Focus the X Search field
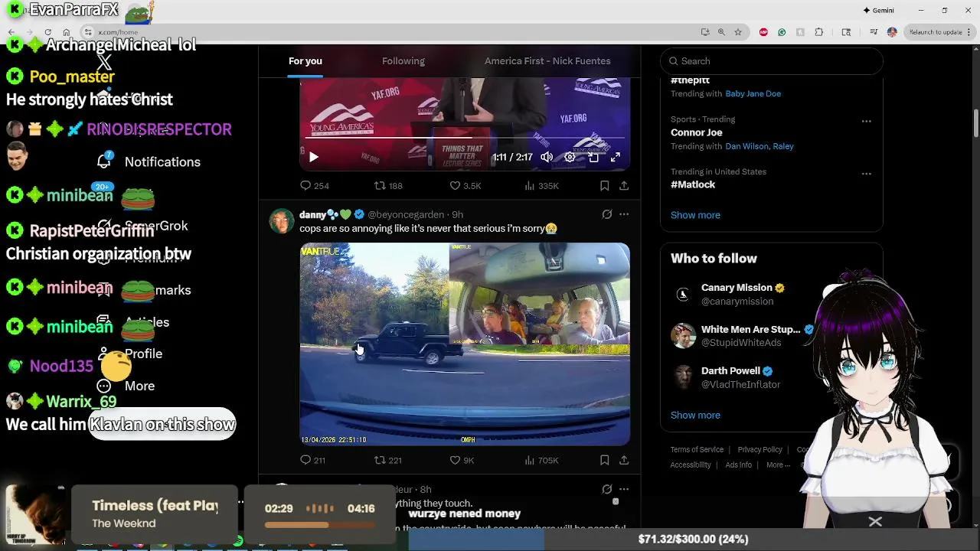The width and height of the screenshot is (980, 551). pos(772,61)
